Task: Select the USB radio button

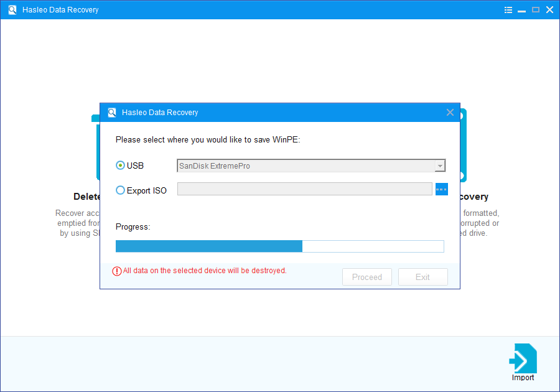Action: (x=120, y=166)
